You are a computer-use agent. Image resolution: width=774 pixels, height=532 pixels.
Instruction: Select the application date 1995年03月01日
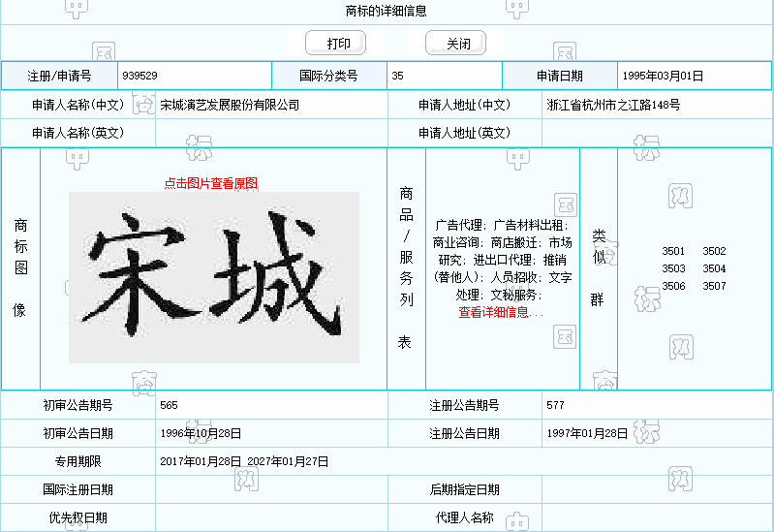pyautogui.click(x=663, y=76)
